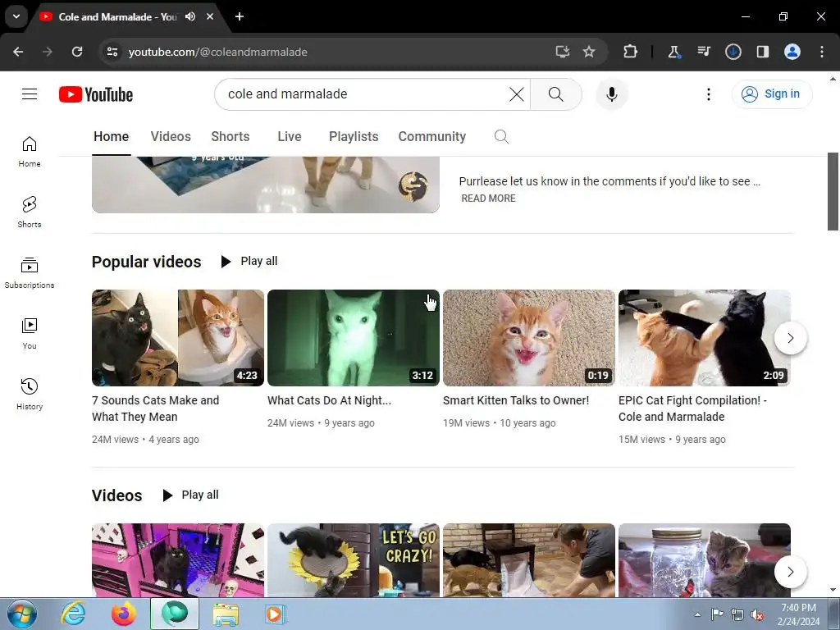Play all Popular videos
This screenshot has height=630, width=840.
tap(249, 262)
